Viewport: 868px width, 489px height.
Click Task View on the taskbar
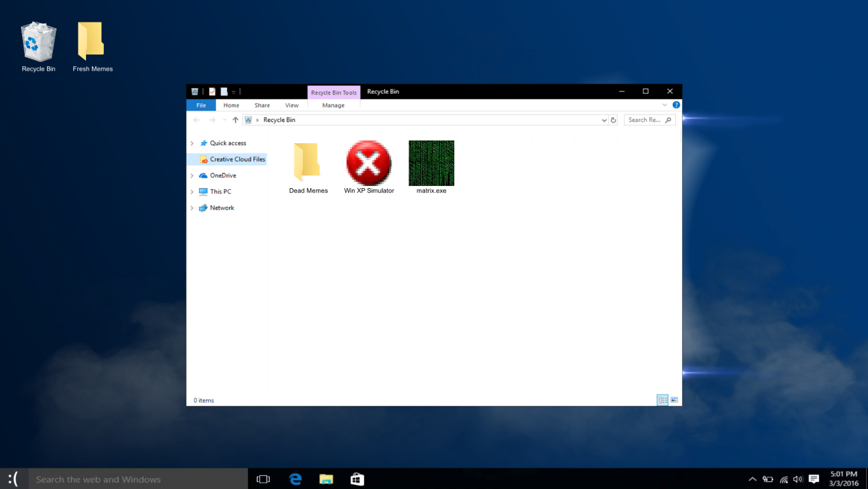click(263, 478)
